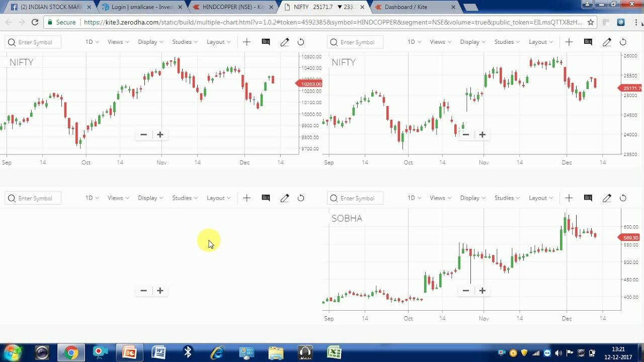
Task: Click the 569.30 price label on SOBHA chart
Action: pyautogui.click(x=629, y=237)
